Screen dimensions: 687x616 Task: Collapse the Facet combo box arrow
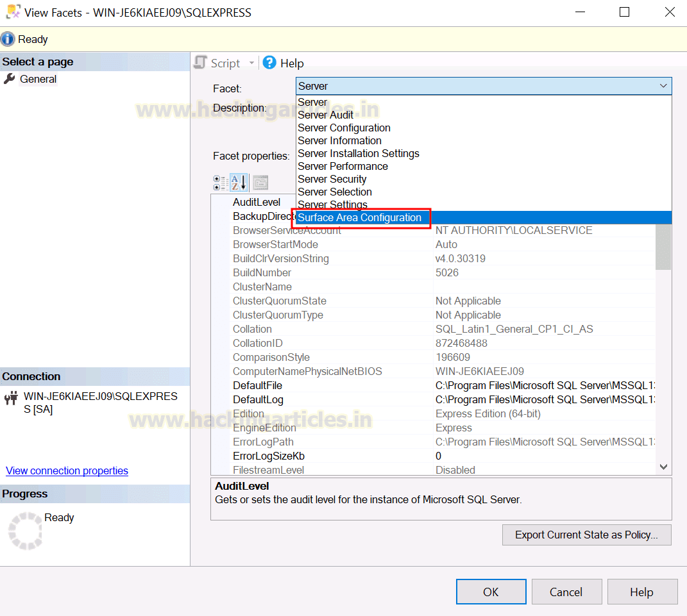click(663, 87)
